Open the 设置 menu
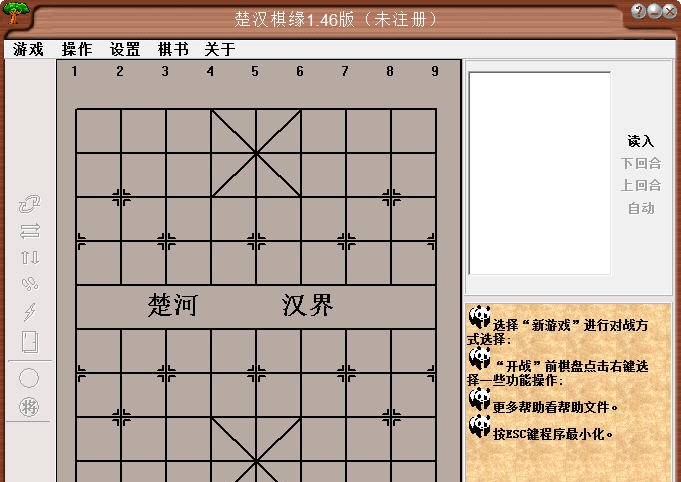This screenshot has width=681, height=482. 125,49
